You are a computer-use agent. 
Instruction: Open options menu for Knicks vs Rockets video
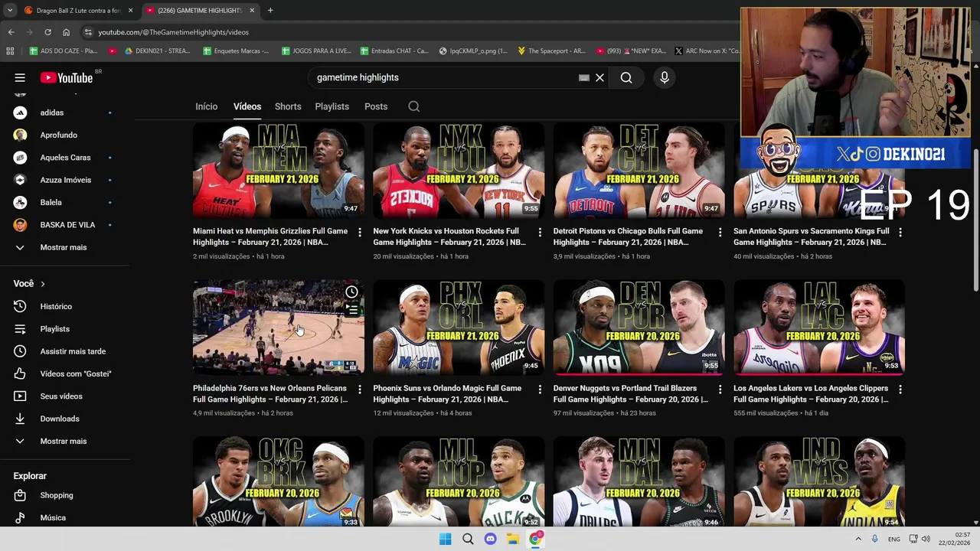[540, 231]
